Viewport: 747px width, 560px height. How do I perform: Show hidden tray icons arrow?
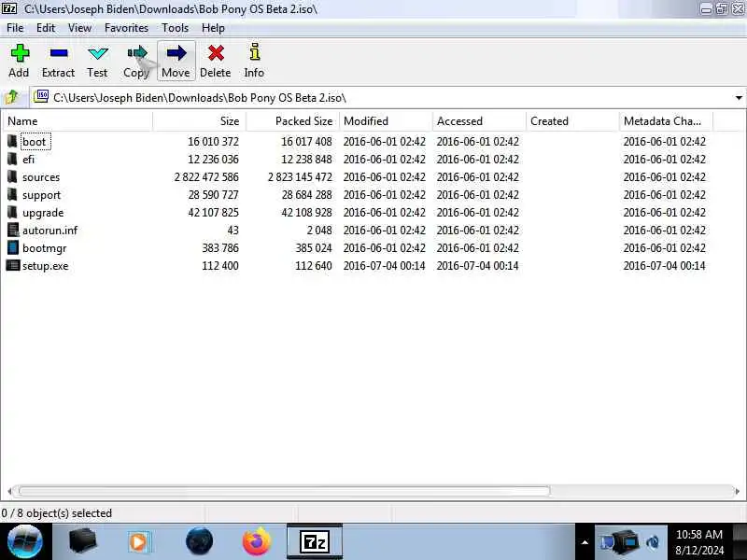[585, 542]
